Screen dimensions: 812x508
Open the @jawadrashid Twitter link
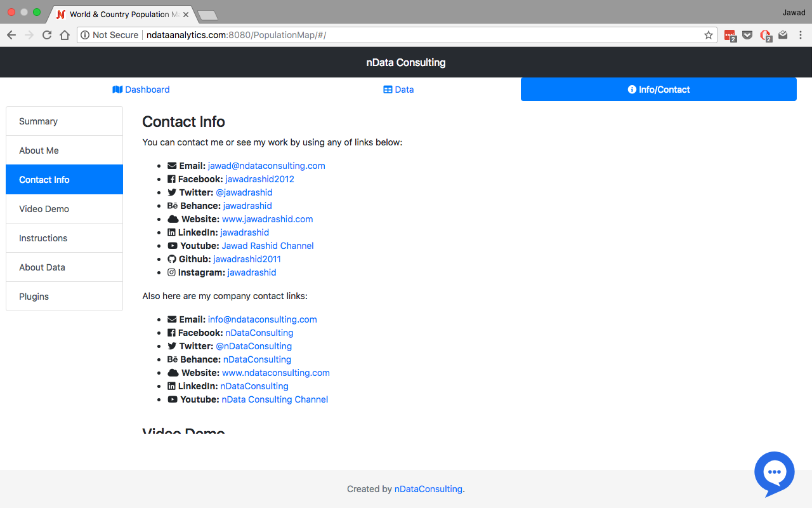coord(244,192)
